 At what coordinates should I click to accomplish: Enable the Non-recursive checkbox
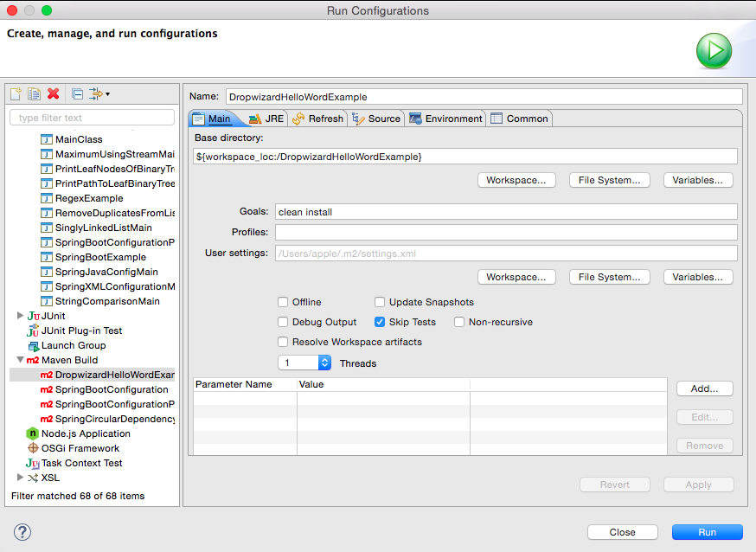pos(459,322)
